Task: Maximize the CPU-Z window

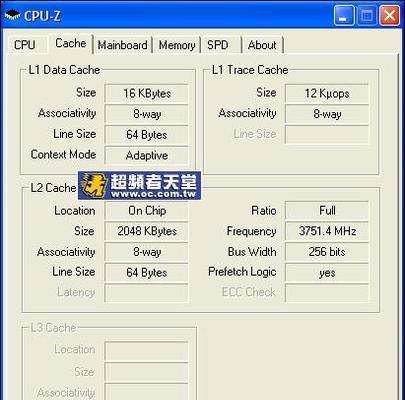Action: pos(367,15)
